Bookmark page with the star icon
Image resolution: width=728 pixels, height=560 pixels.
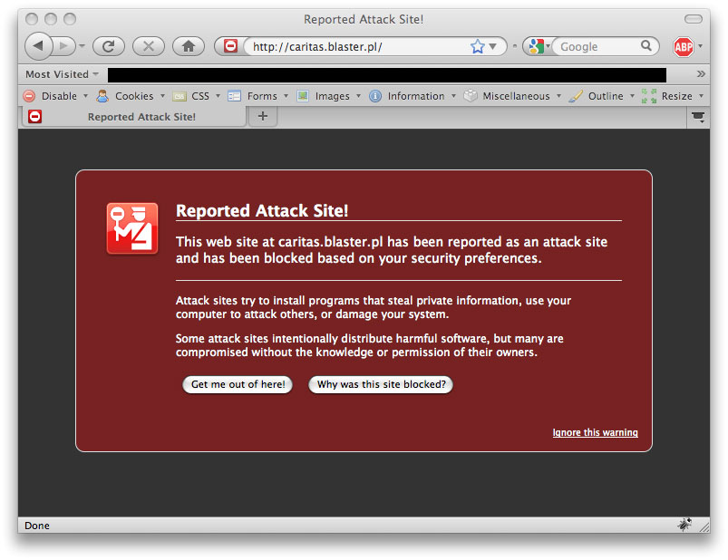478,47
